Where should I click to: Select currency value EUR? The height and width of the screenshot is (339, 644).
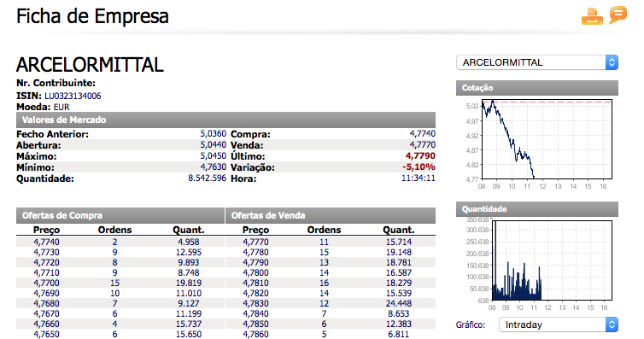point(61,107)
